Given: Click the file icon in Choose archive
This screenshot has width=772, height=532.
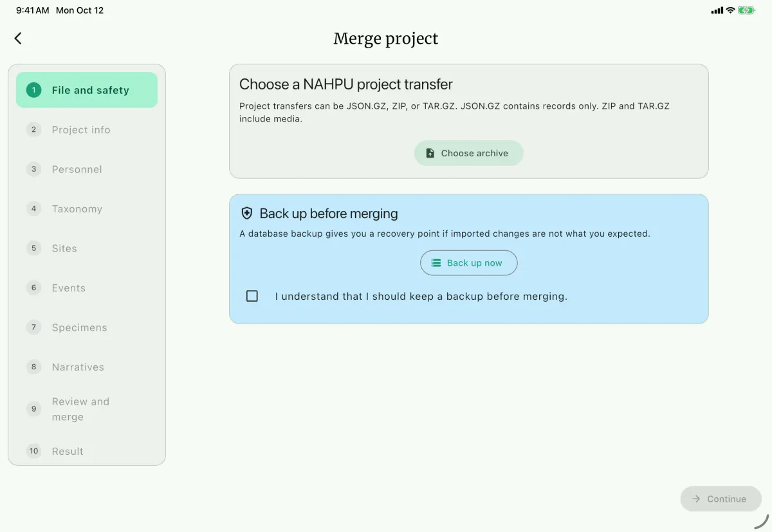Looking at the screenshot, I should (430, 153).
